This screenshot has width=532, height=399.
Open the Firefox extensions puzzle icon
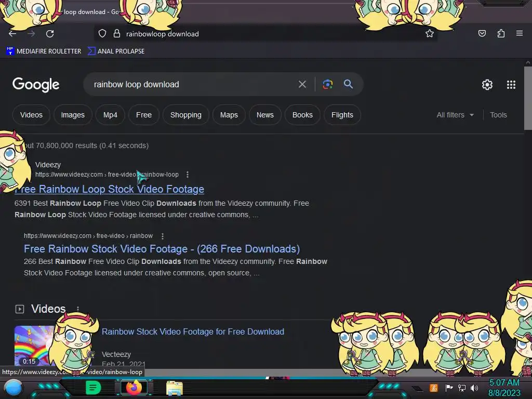pos(501,33)
